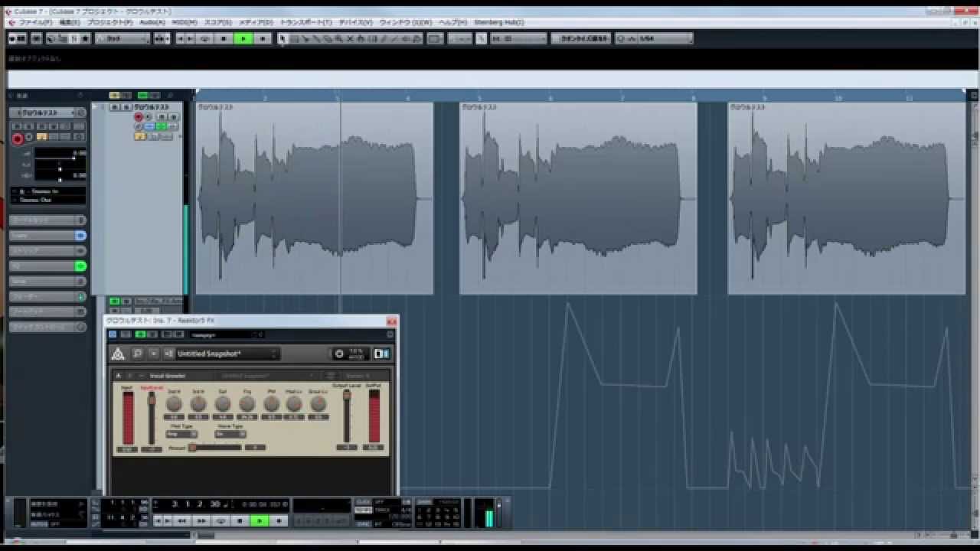Viewport: 980px width, 551px height.
Task: Toggle Read automation on the audio track
Action: click(162, 117)
